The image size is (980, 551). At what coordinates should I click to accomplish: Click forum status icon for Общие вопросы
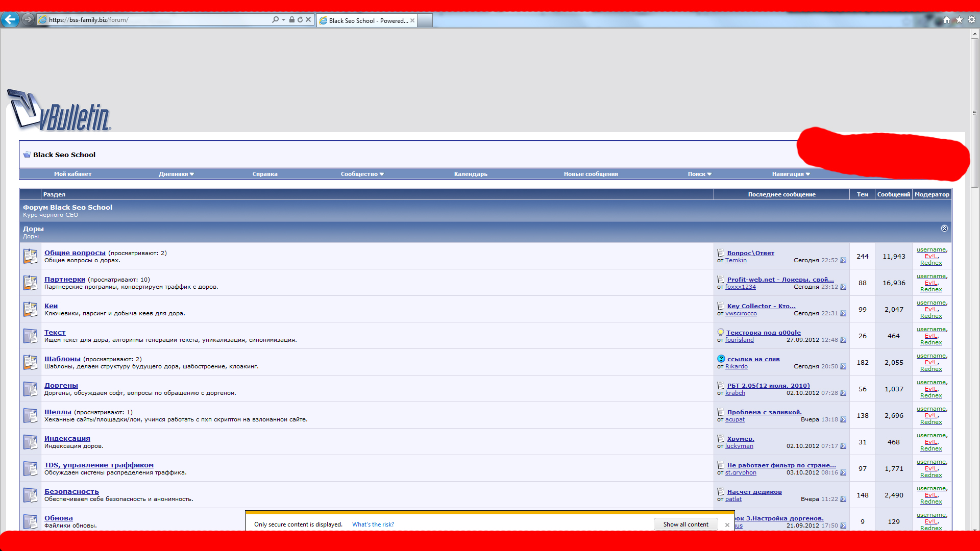click(x=30, y=256)
